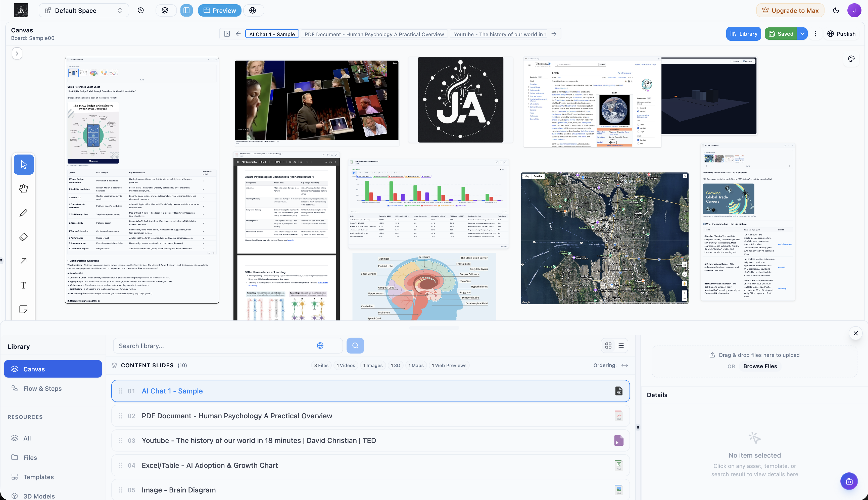Screen dimensions: 868x500
Task: Switch to the Youtube history tab
Action: pos(500,34)
